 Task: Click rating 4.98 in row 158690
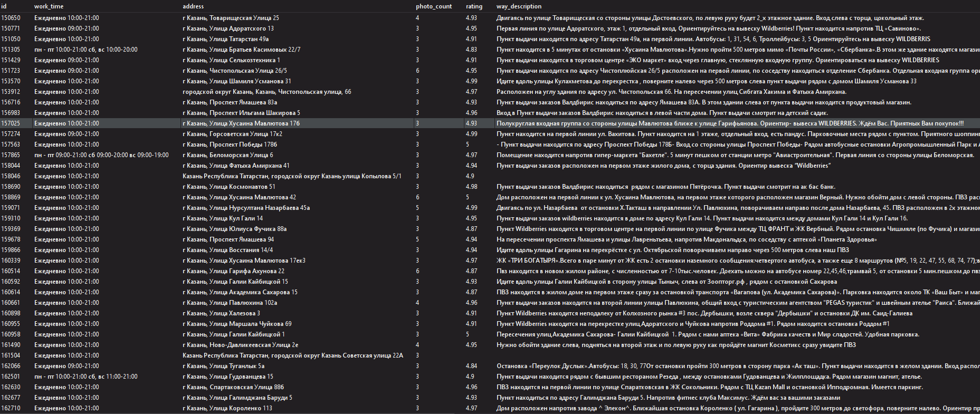471,187
